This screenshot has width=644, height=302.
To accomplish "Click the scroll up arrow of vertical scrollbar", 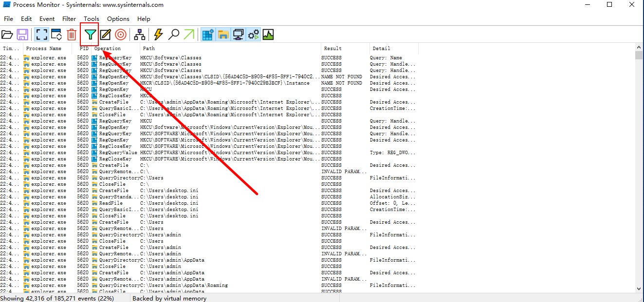I will (x=639, y=47).
